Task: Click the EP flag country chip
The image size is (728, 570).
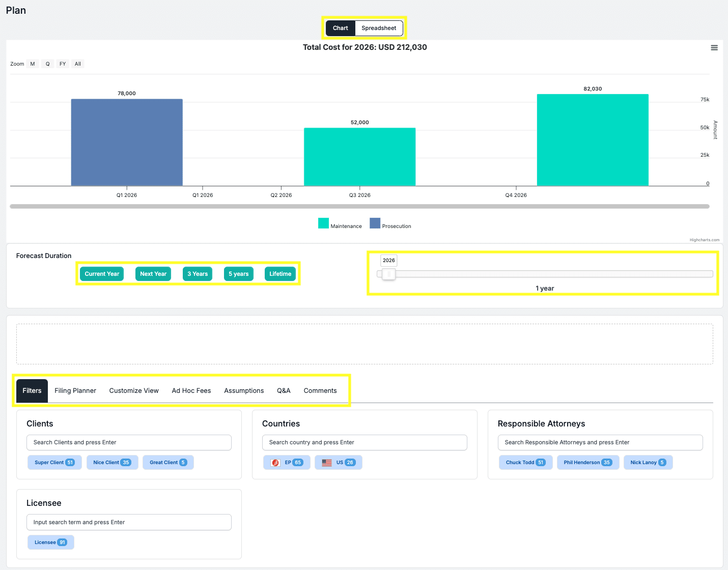Action: point(287,463)
